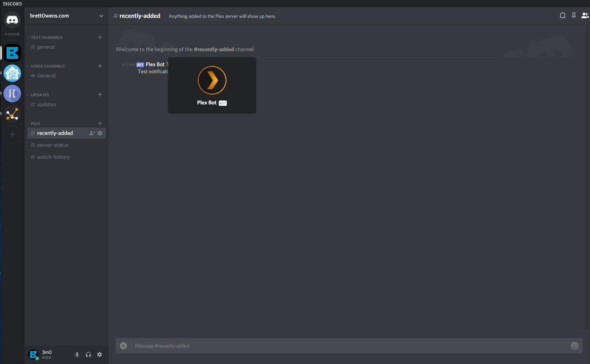
Task: Open the server-status channel
Action: pos(67,145)
